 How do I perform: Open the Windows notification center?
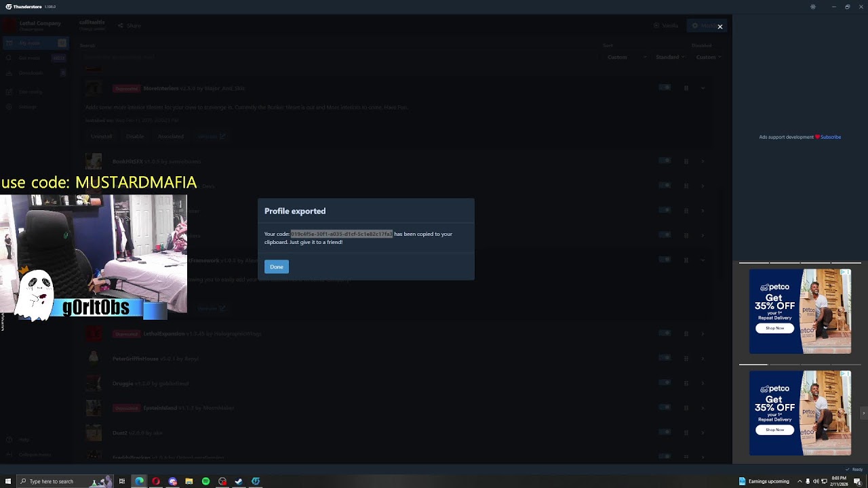click(x=857, y=481)
